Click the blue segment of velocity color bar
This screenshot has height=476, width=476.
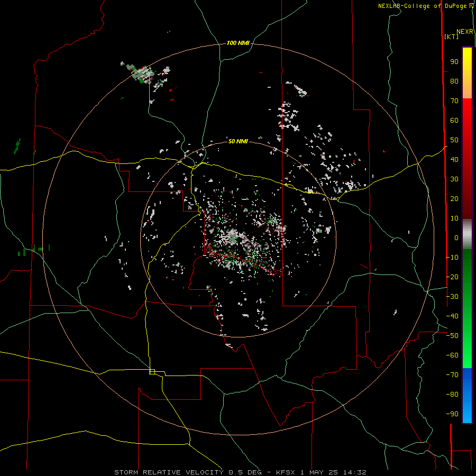point(467,396)
